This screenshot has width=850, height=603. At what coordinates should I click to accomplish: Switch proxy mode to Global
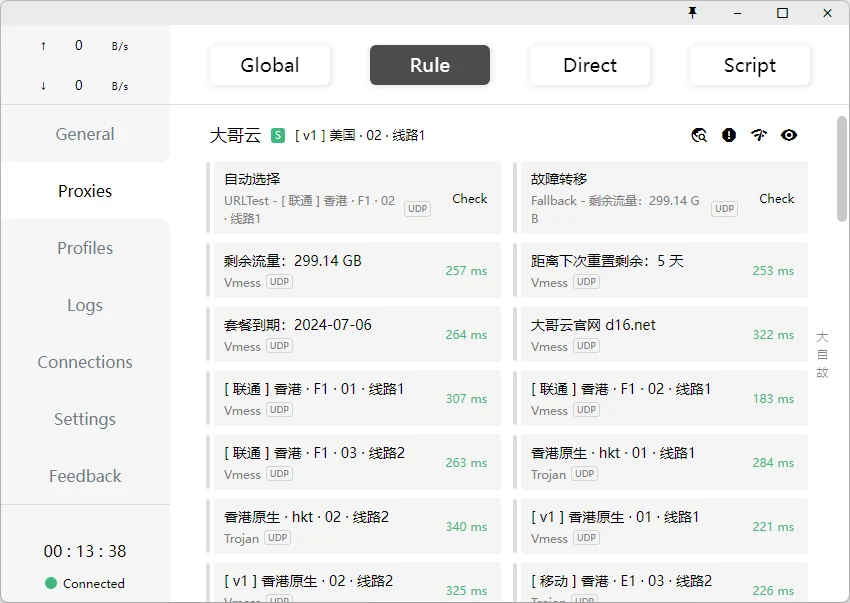pyautogui.click(x=270, y=65)
